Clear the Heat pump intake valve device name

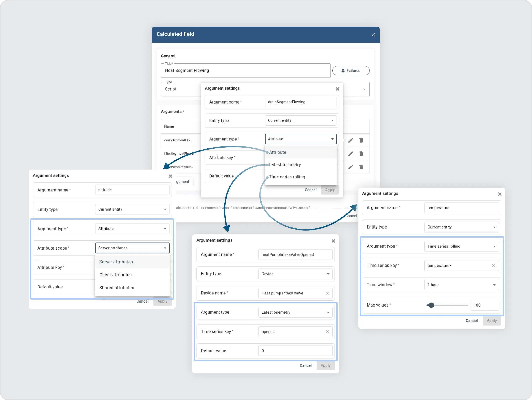tap(327, 293)
